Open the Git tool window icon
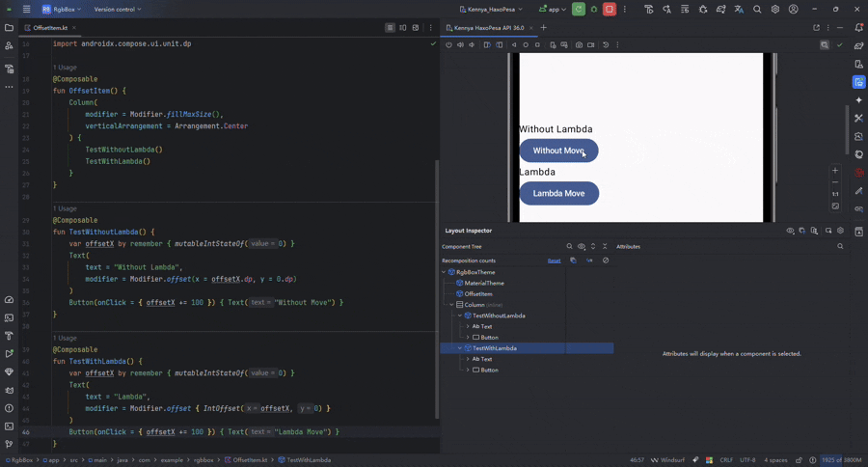Viewport: 868px width, 467px height. pos(9,444)
